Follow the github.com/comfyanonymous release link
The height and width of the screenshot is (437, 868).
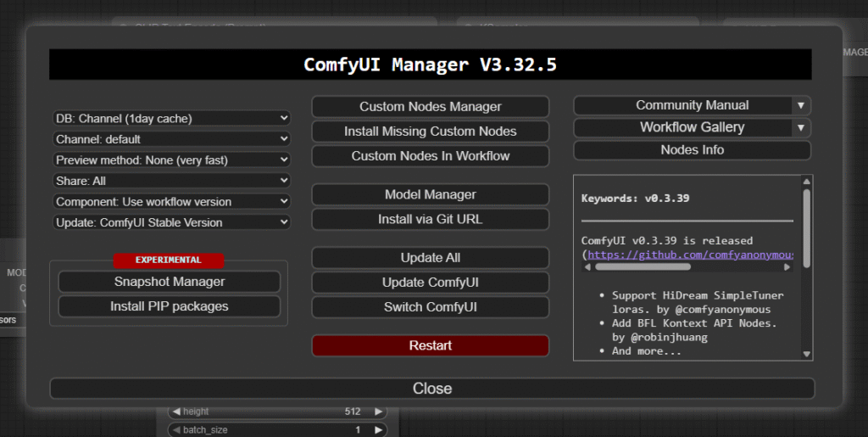(690, 255)
